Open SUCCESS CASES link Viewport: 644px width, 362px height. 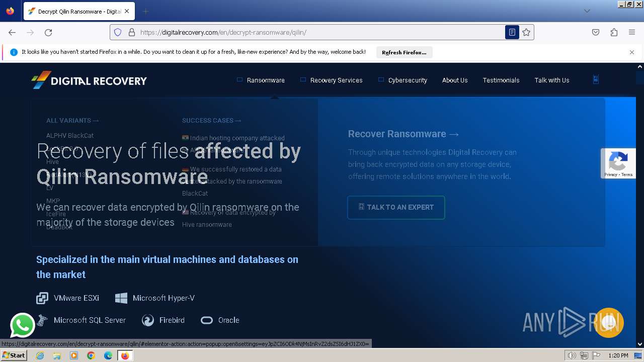[211, 120]
